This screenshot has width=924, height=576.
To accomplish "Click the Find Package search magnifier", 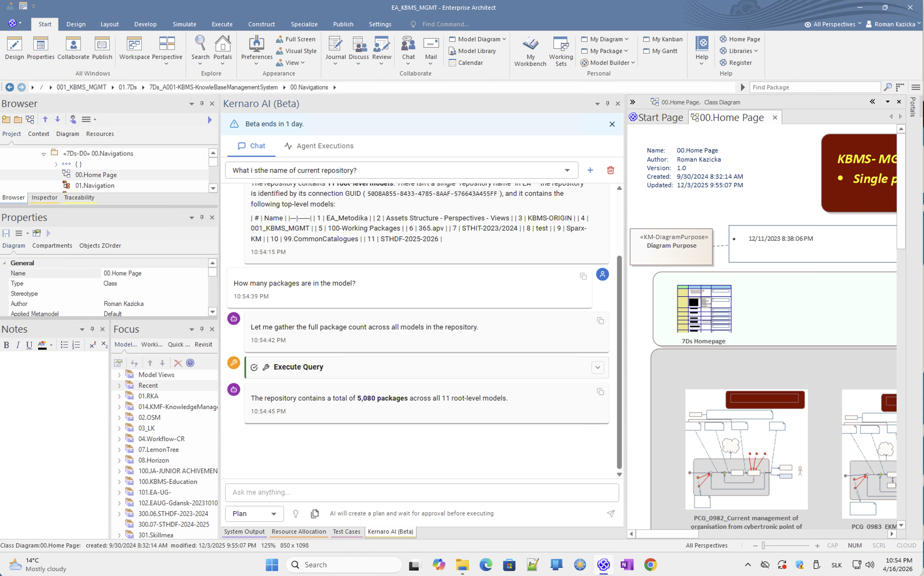I will click(887, 87).
